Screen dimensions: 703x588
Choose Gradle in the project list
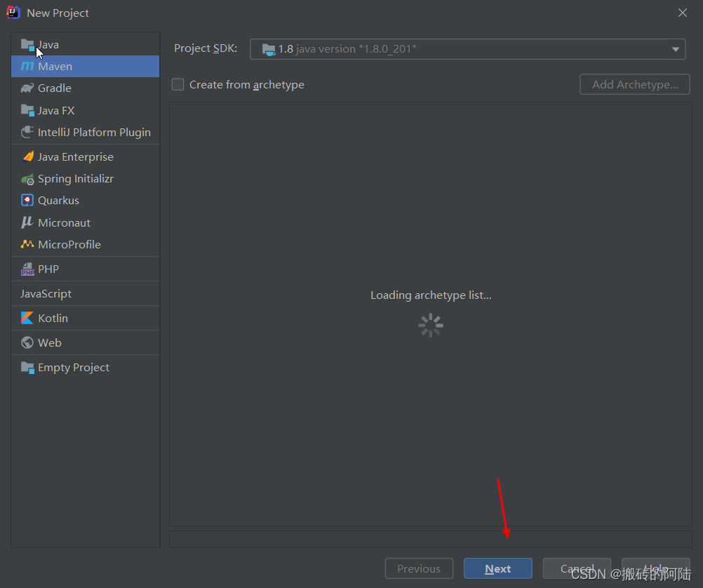point(85,88)
